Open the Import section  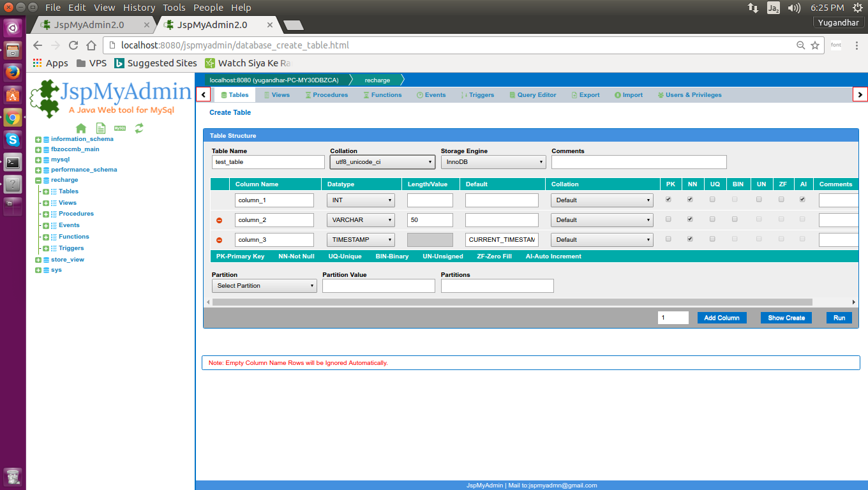(x=629, y=94)
